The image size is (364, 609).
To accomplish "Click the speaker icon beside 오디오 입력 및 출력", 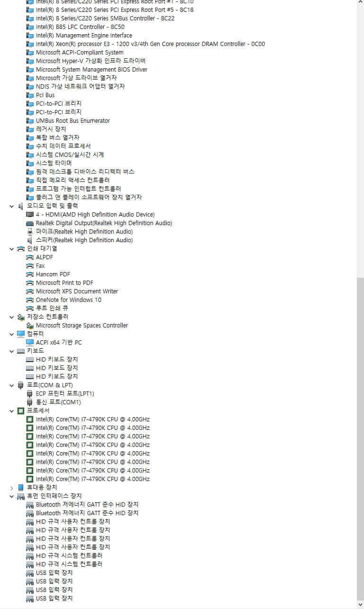I will pyautogui.click(x=20, y=206).
